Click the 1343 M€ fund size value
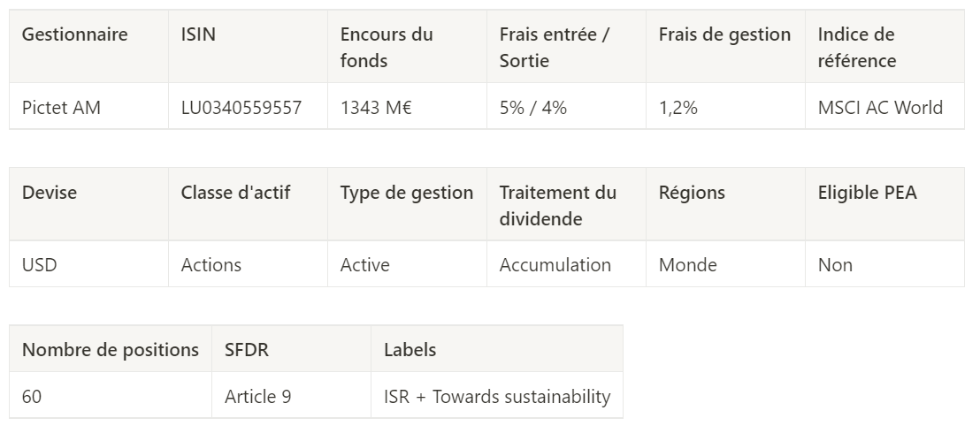Viewport: 980px width, 441px height. coord(377,108)
